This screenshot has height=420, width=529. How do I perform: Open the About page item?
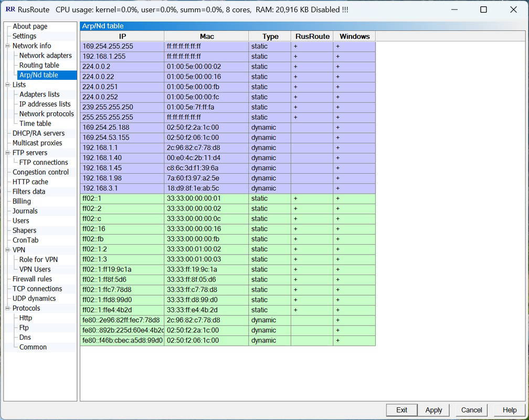pyautogui.click(x=30, y=26)
